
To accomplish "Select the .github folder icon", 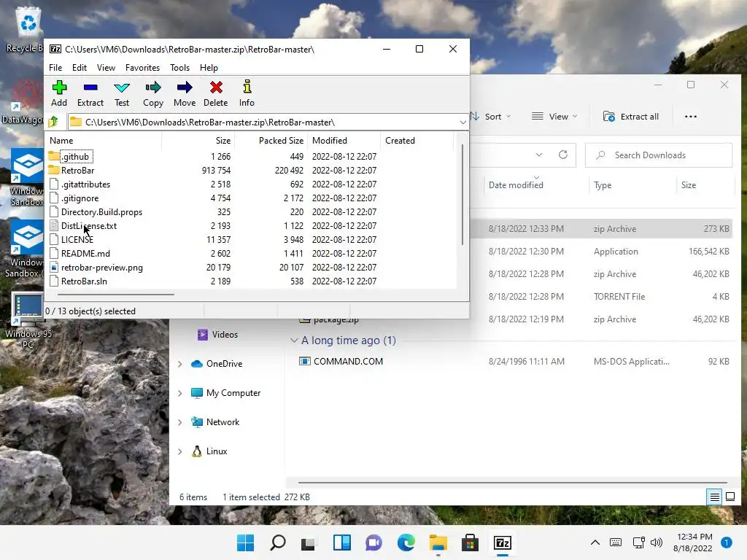I will [x=54, y=156].
